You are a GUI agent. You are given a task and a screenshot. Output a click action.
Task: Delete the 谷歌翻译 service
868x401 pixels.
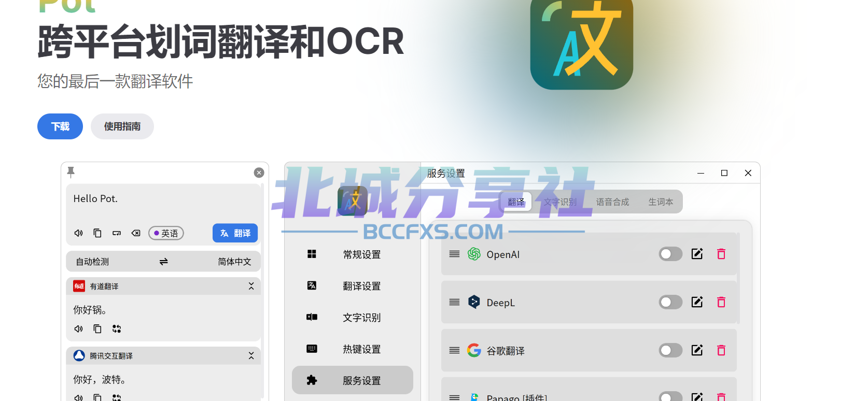pyautogui.click(x=721, y=350)
